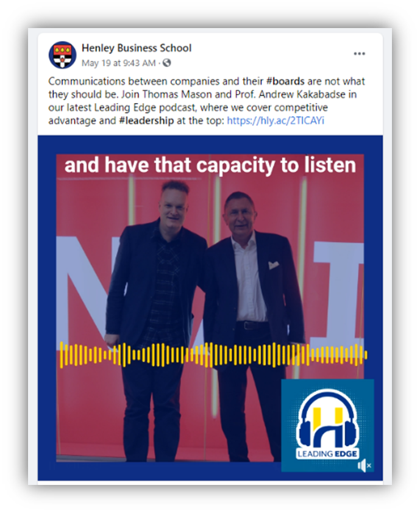The width and height of the screenshot is (420, 513).
Task: Open the three-dot post options menu
Action: 359,54
